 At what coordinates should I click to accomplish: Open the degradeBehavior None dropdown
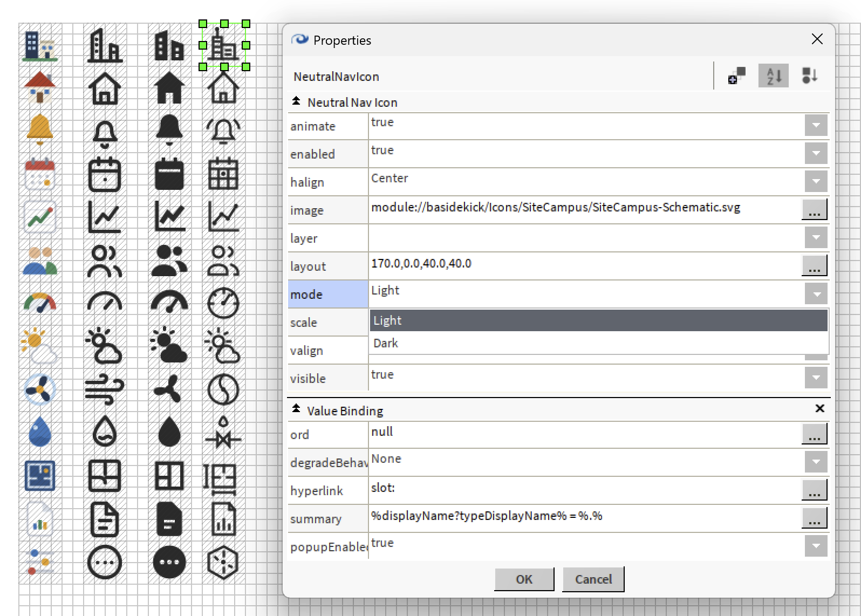tap(816, 462)
